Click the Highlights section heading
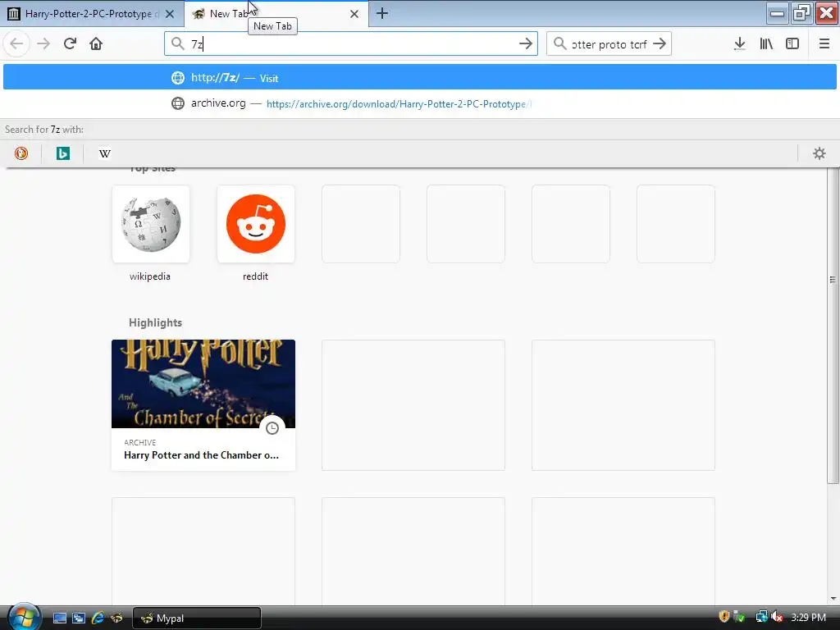This screenshot has width=840, height=630. click(155, 322)
